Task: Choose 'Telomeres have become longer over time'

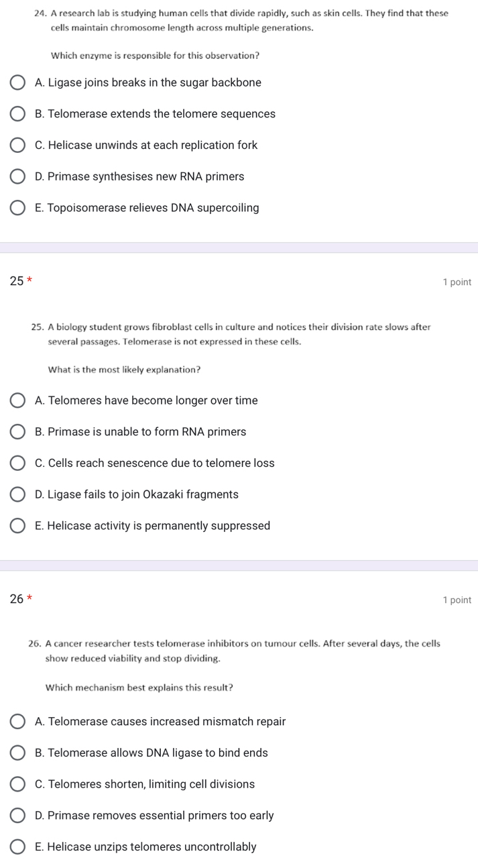Action: (x=17, y=400)
